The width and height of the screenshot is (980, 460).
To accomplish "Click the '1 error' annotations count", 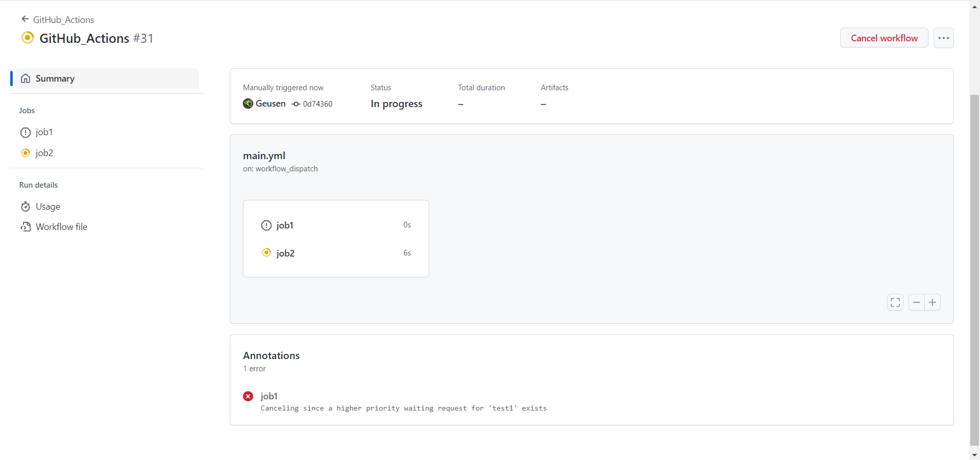I will click(254, 369).
